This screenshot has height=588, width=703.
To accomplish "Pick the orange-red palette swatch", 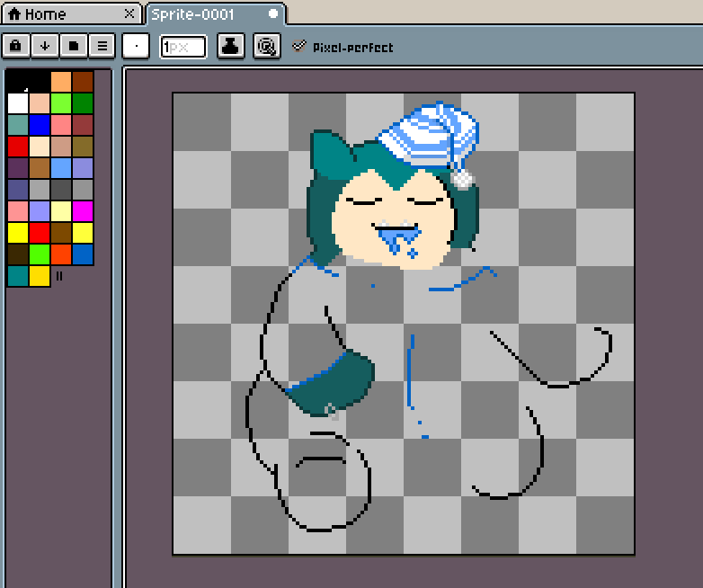I will (x=61, y=254).
